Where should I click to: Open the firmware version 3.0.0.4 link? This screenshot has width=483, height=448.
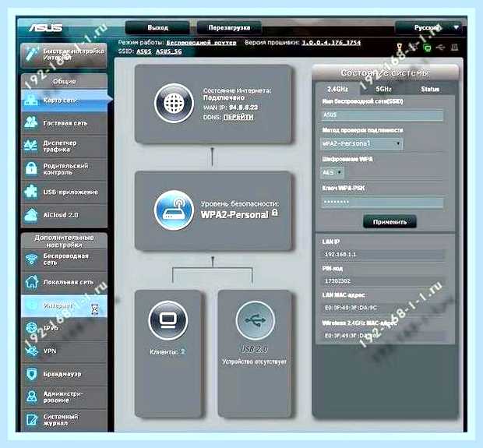[331, 43]
